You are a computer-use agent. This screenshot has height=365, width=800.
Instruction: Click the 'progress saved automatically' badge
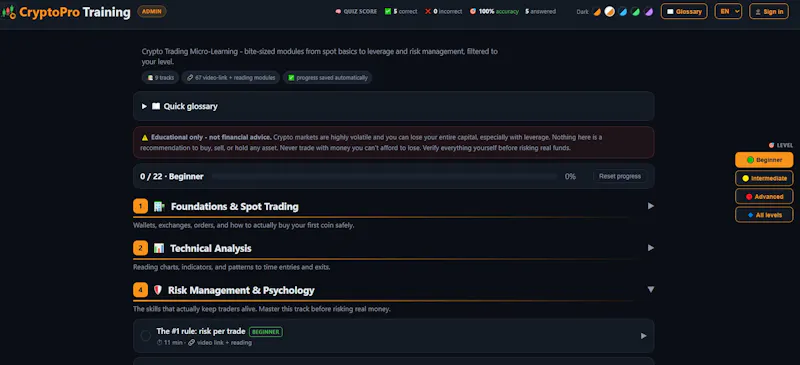click(328, 78)
